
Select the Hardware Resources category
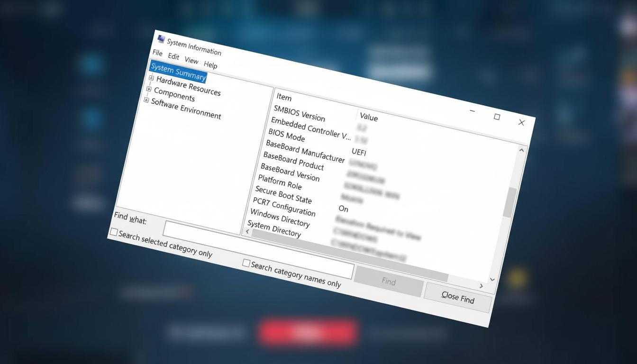189,86
